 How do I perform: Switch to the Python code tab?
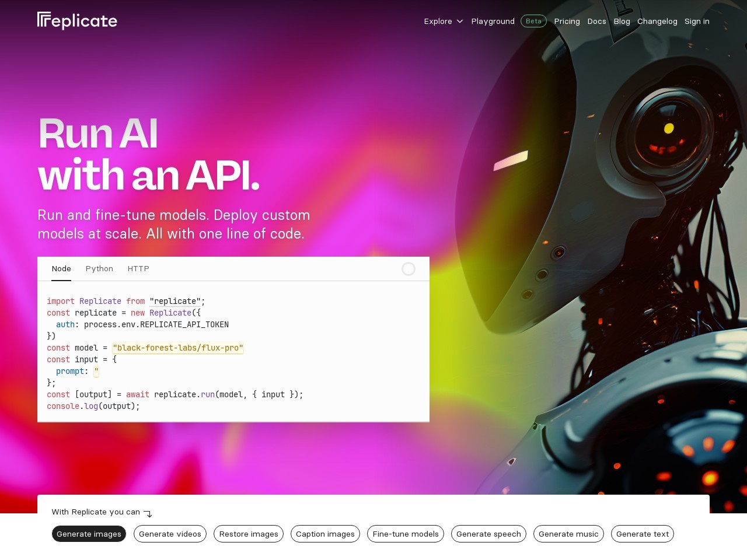pos(99,269)
